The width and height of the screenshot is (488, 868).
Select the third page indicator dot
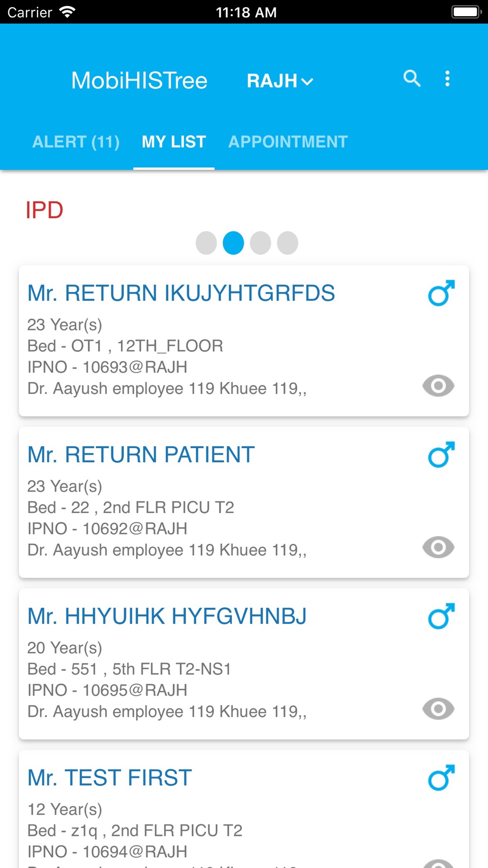click(260, 243)
